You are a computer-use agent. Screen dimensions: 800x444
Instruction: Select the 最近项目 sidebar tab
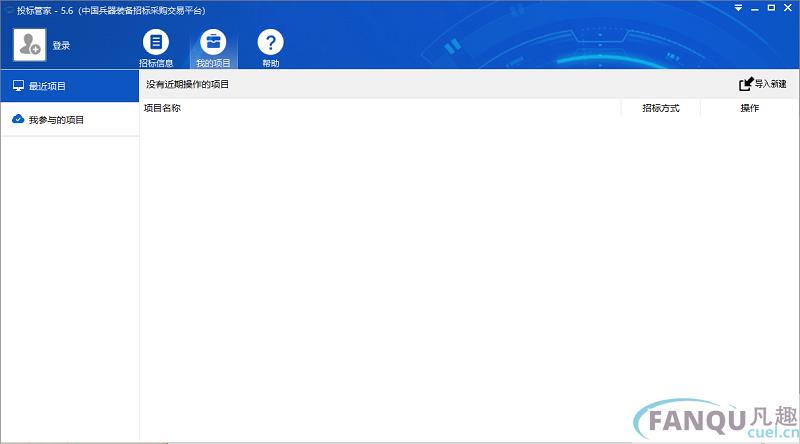click(x=70, y=86)
